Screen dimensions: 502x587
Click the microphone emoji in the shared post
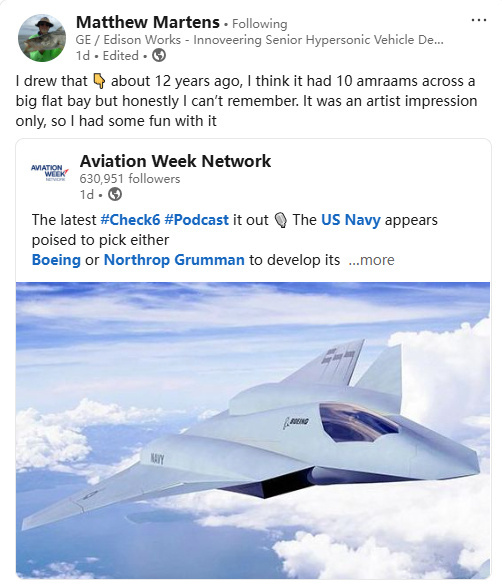[280, 220]
